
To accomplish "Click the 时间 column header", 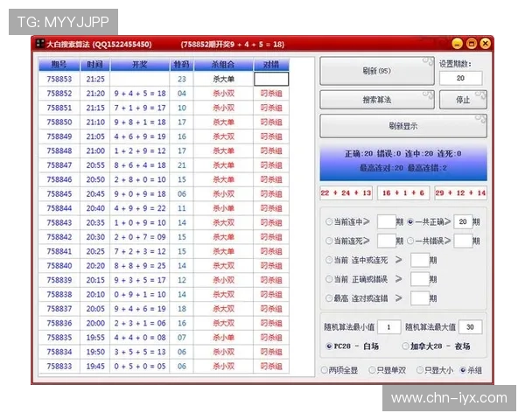I will (x=95, y=64).
